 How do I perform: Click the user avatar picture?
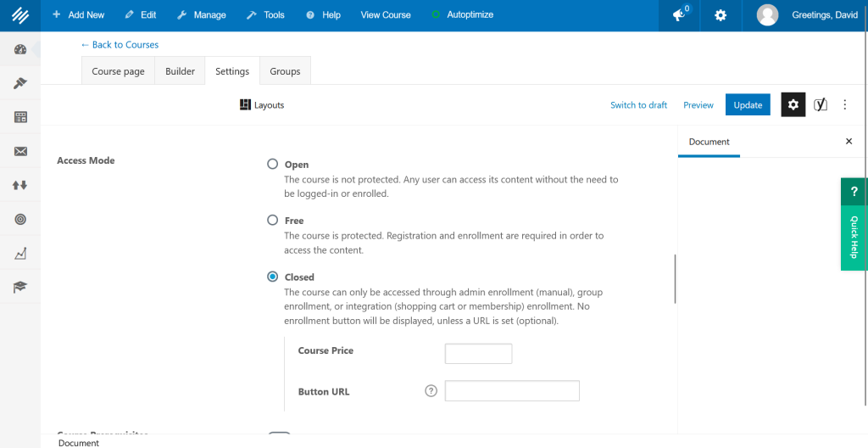[x=767, y=15]
